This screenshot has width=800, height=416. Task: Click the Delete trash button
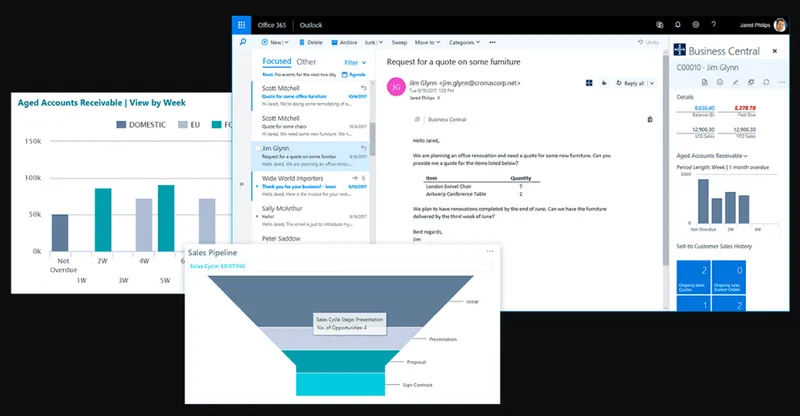pos(311,42)
